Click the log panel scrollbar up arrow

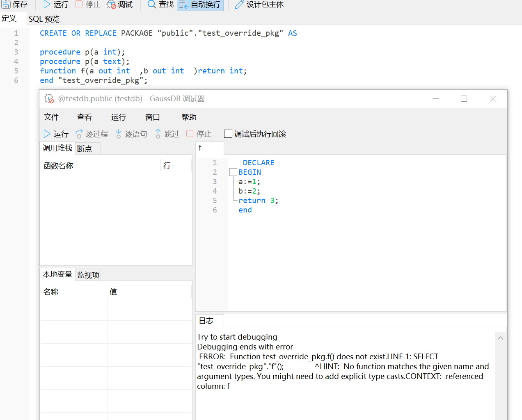[500, 338]
